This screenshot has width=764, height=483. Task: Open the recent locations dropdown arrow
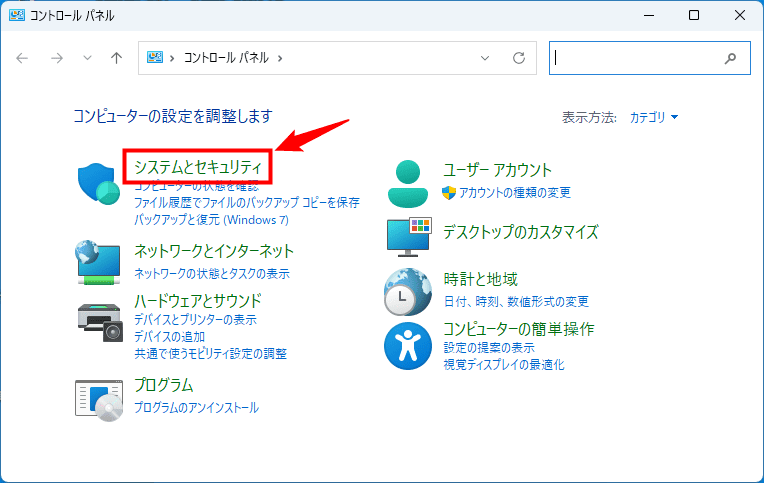click(87, 58)
